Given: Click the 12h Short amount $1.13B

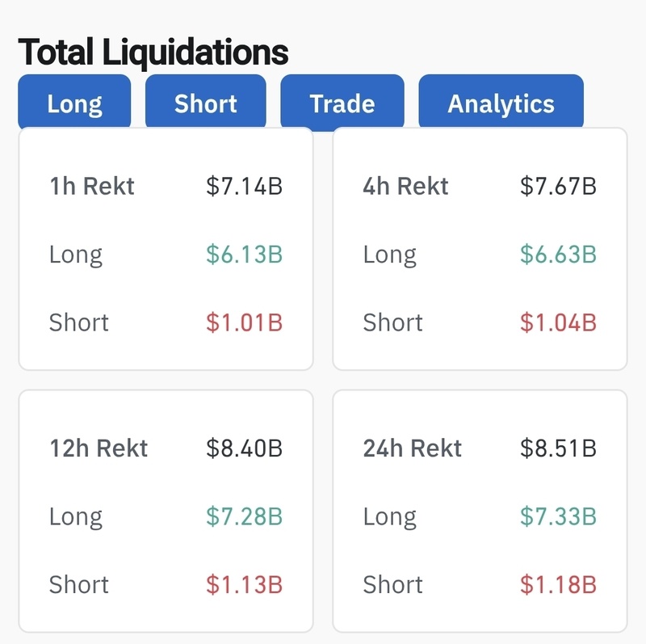Looking at the screenshot, I should 244,584.
